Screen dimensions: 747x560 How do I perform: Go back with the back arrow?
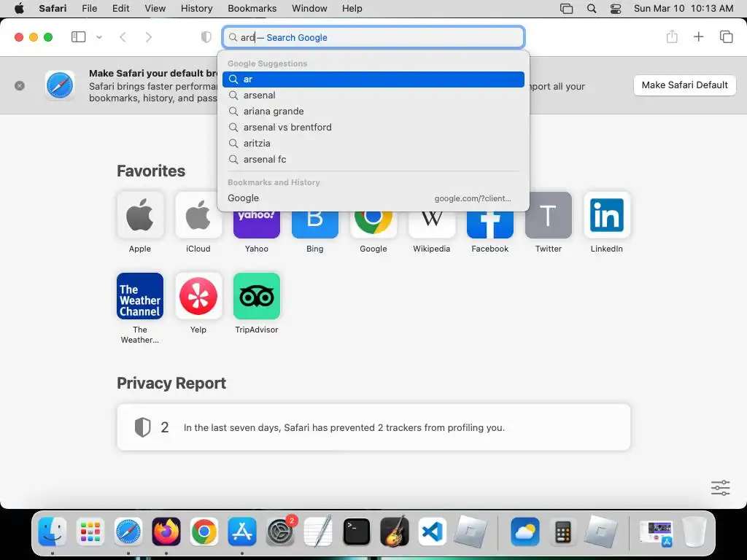[x=123, y=37]
